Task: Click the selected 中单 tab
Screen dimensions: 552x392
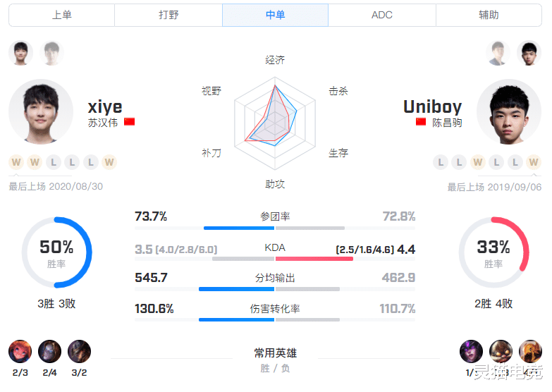Action: pyautogui.click(x=276, y=15)
